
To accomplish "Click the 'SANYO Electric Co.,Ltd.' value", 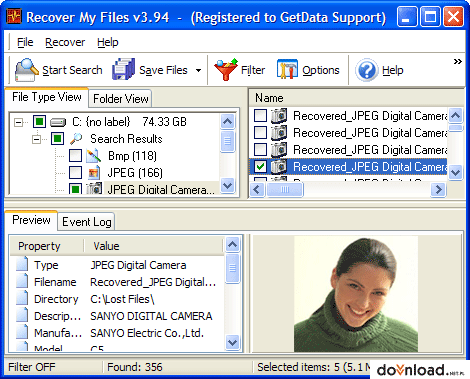I will coord(147,333).
